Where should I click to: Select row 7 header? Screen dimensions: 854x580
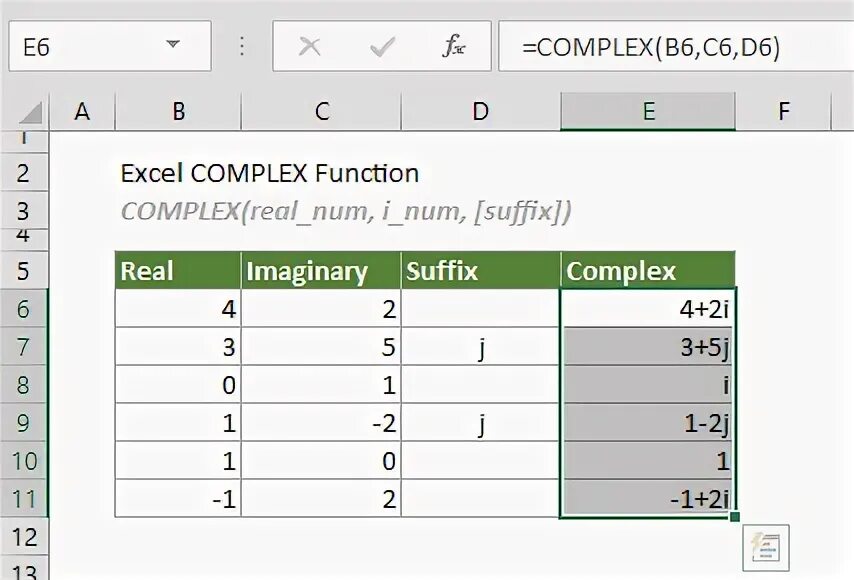(x=24, y=346)
